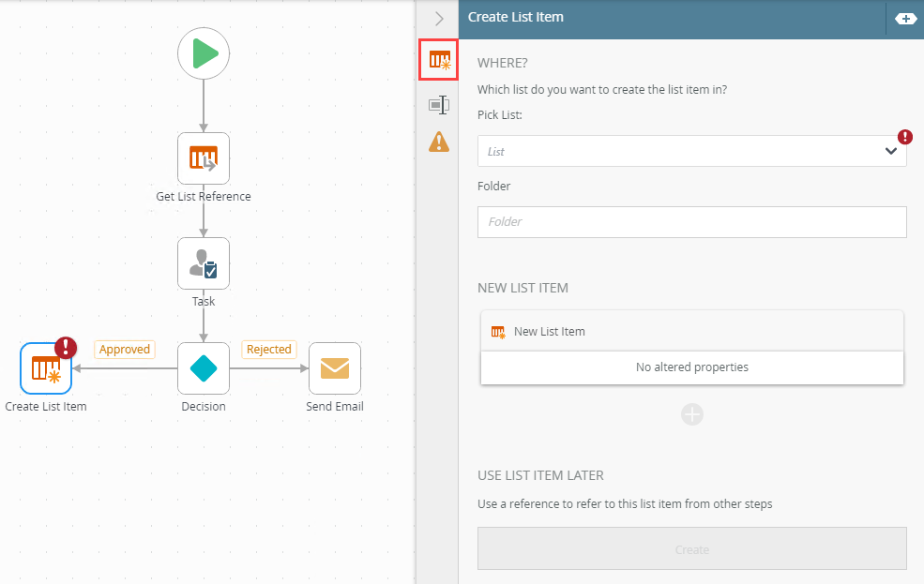This screenshot has width=924, height=584.
Task: Click the Decision step label
Action: pos(204,406)
